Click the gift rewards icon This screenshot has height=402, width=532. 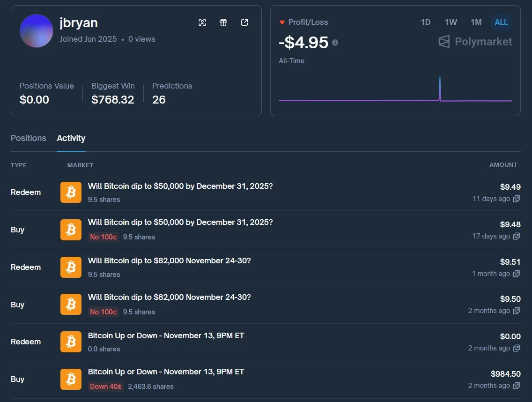point(223,22)
